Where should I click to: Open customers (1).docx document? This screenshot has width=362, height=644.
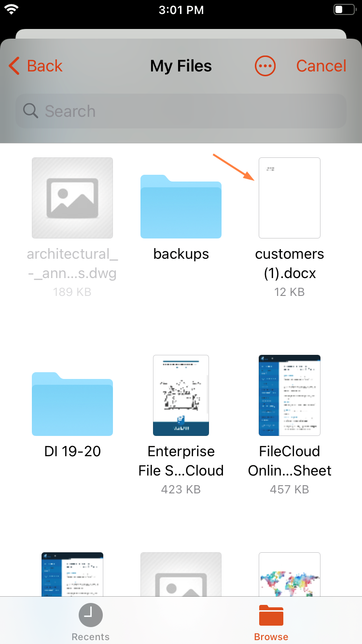(x=289, y=197)
